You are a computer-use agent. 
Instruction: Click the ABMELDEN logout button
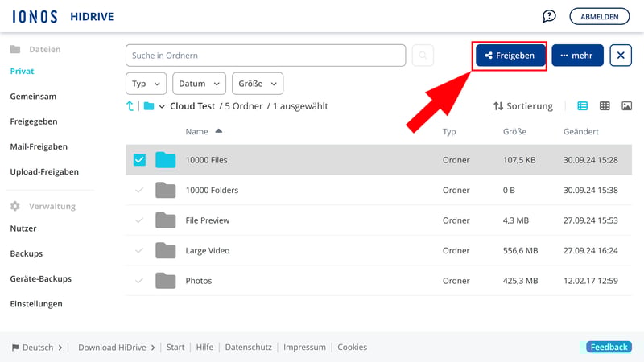pos(600,16)
